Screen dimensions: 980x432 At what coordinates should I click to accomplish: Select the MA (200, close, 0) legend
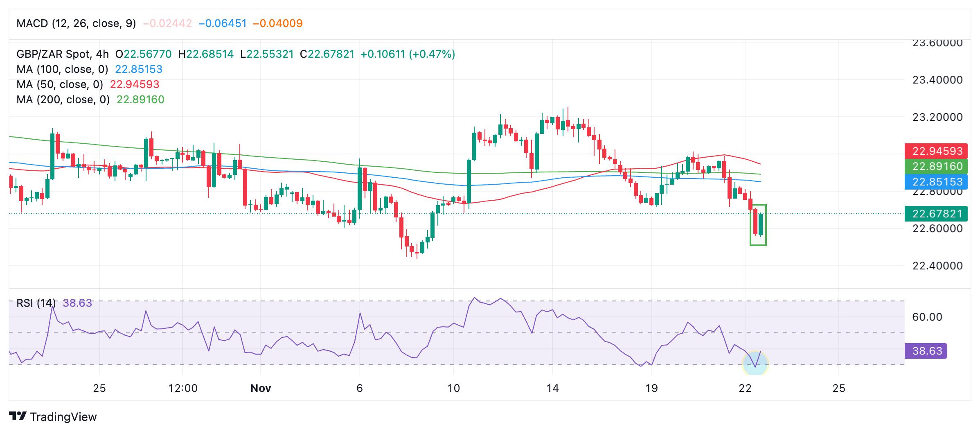click(63, 100)
